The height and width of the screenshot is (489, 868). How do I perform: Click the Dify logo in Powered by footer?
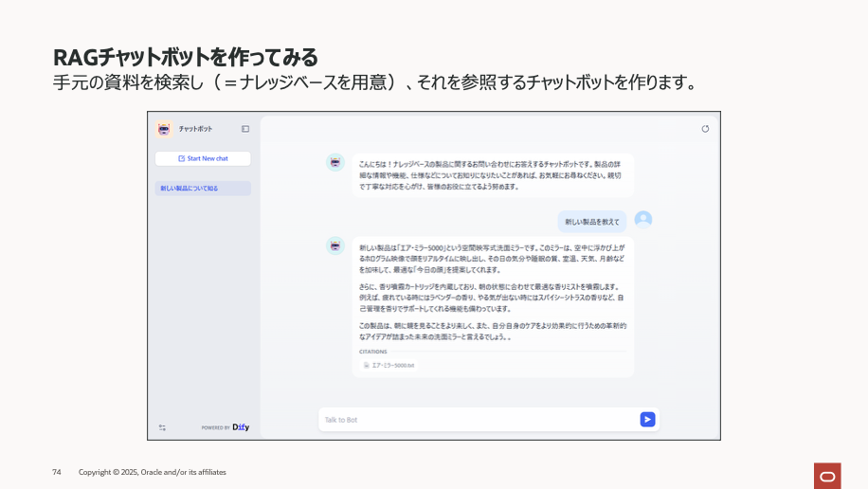click(241, 427)
